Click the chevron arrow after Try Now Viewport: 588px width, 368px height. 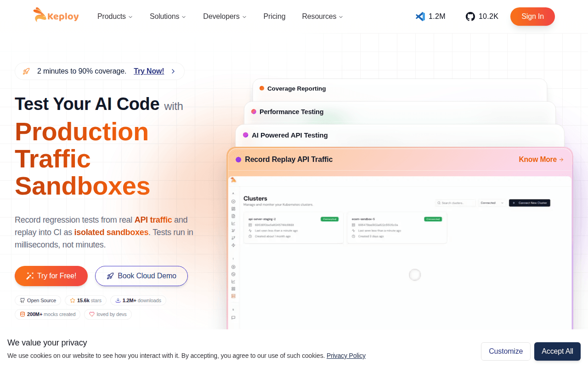click(173, 71)
